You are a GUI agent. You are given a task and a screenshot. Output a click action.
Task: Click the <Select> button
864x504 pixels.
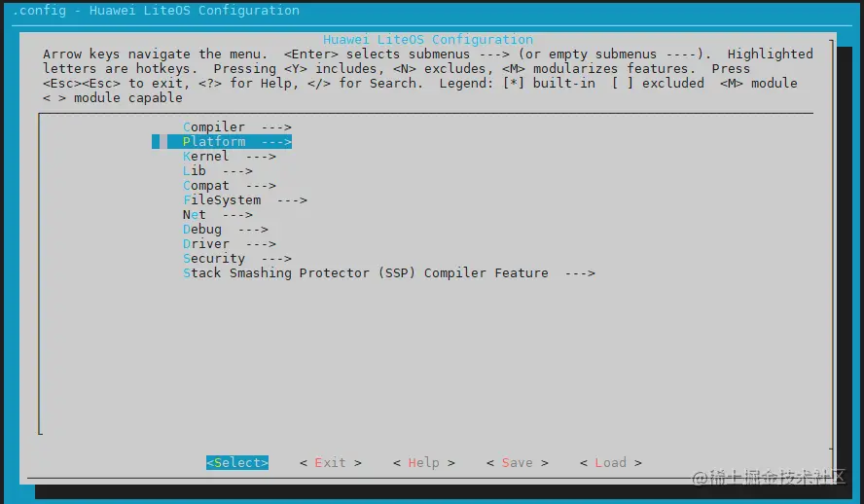(237, 463)
